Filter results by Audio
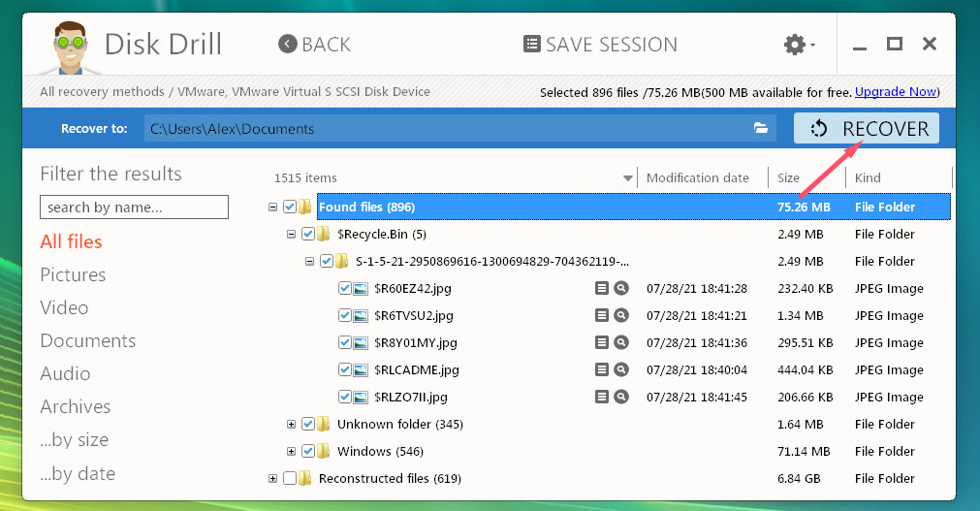This screenshot has width=980, height=511. tap(66, 373)
